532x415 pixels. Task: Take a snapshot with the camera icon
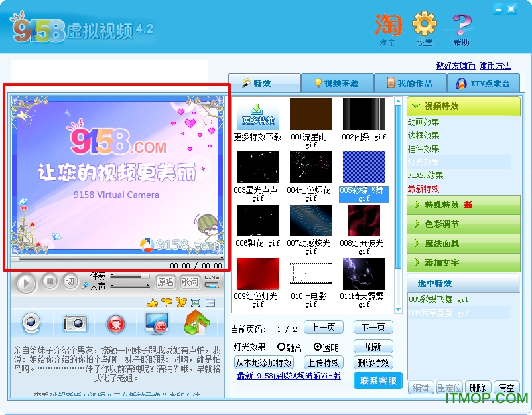(x=73, y=323)
